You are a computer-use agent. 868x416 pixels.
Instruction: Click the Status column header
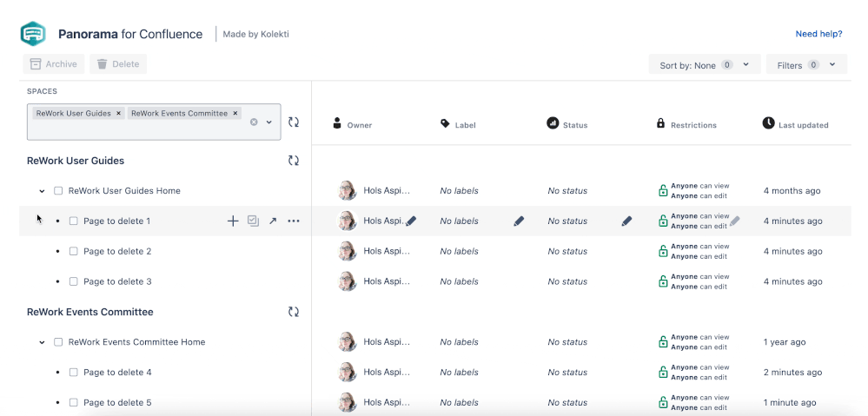pos(567,124)
